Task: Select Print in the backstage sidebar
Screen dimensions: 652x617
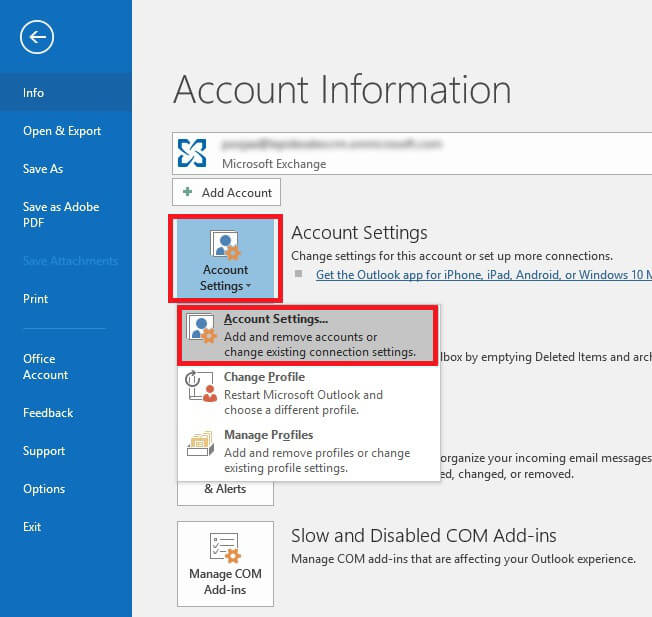Action: point(36,299)
